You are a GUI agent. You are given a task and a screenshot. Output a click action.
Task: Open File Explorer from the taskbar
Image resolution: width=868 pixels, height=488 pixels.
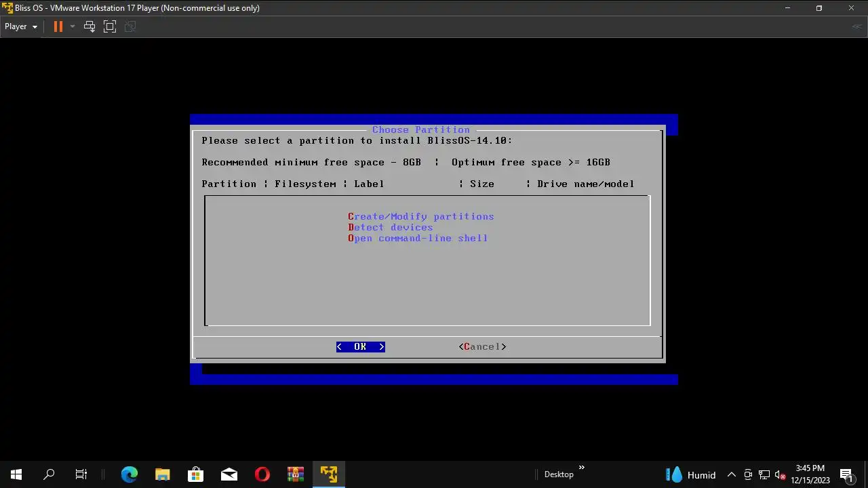click(x=162, y=474)
